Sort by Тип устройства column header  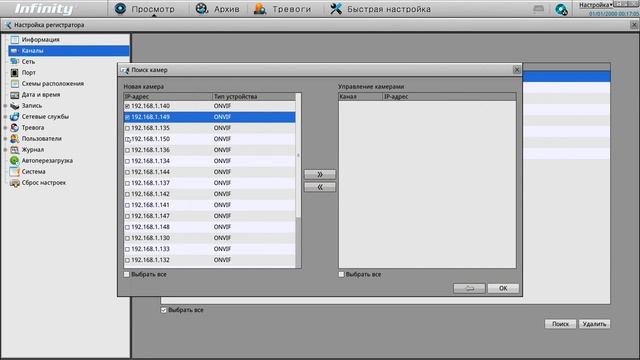[x=253, y=97]
